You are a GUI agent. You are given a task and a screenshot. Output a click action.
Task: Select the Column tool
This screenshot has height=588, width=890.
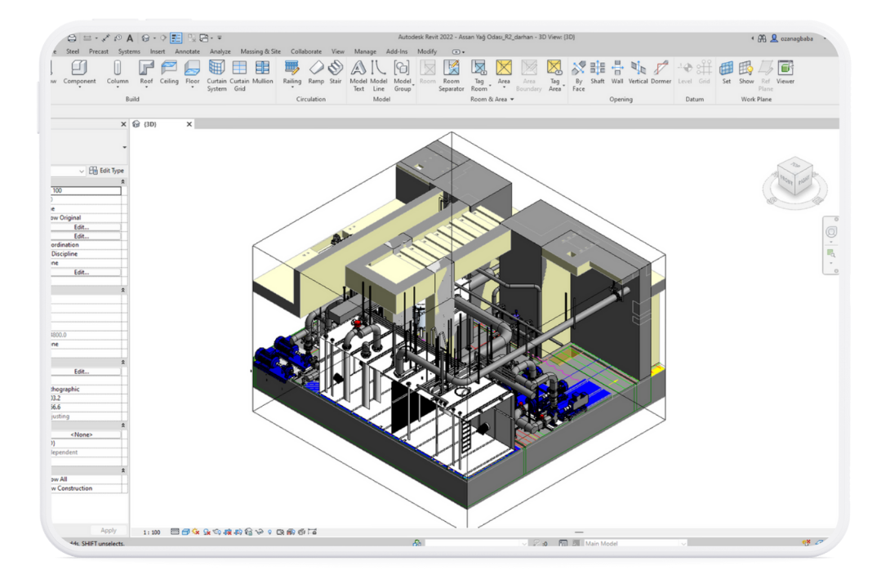click(x=118, y=72)
